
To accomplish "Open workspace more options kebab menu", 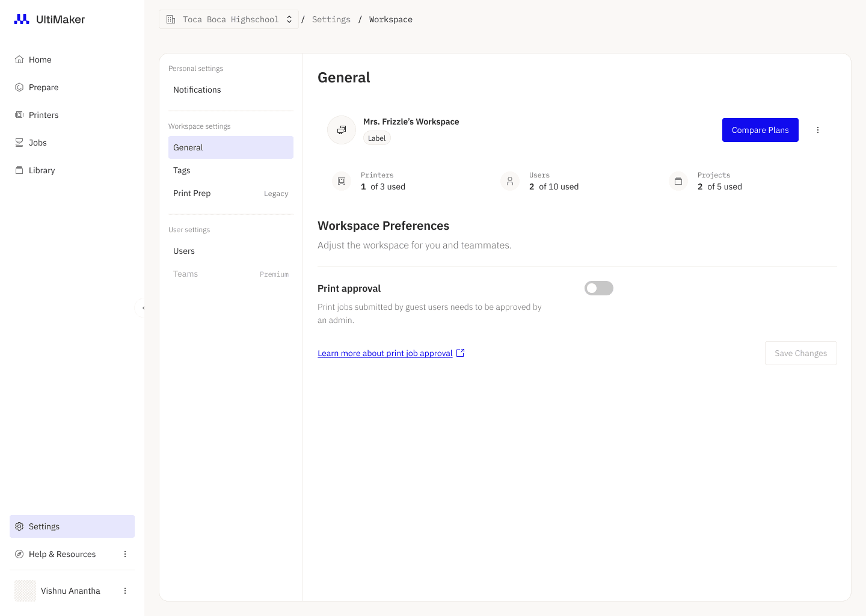I will point(818,130).
